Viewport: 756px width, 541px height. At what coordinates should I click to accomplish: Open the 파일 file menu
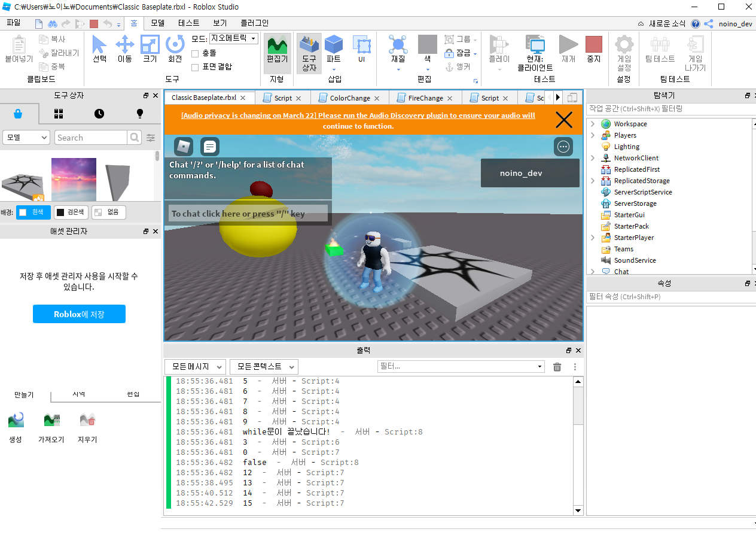pyautogui.click(x=13, y=23)
